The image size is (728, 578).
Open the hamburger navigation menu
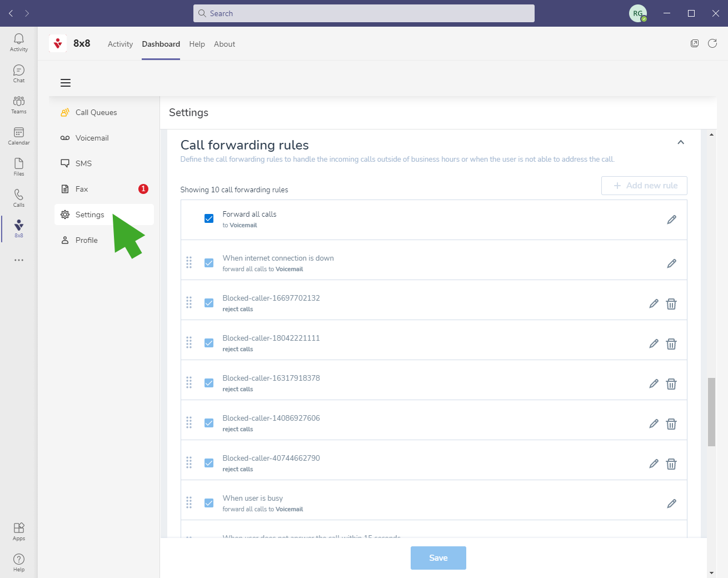pos(66,83)
